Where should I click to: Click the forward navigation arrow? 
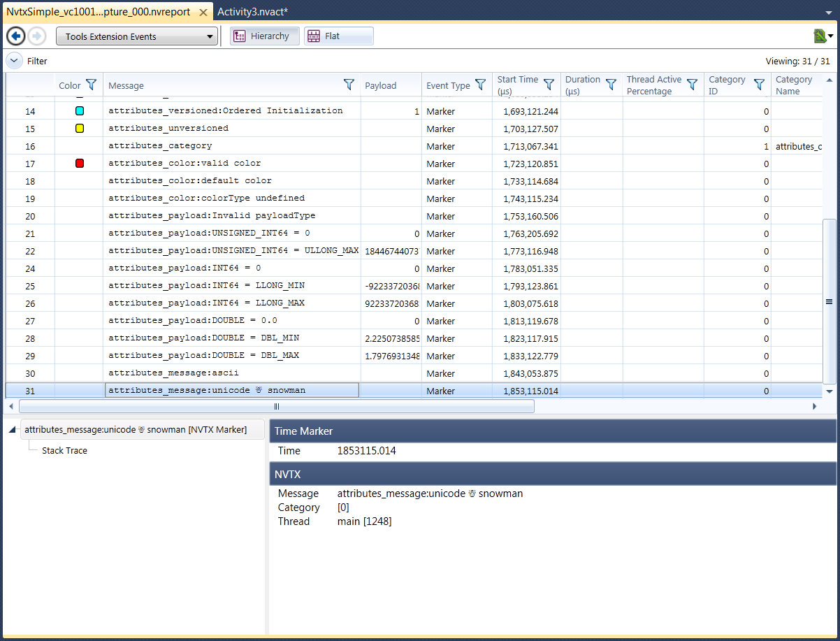[37, 36]
